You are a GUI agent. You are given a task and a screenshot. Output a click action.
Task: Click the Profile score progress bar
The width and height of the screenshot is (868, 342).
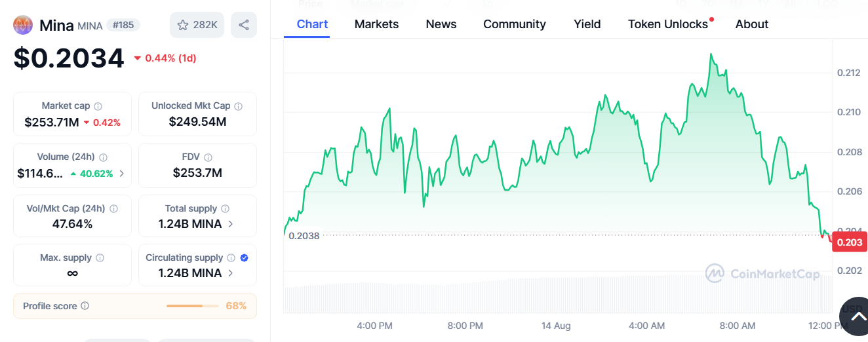(193, 306)
